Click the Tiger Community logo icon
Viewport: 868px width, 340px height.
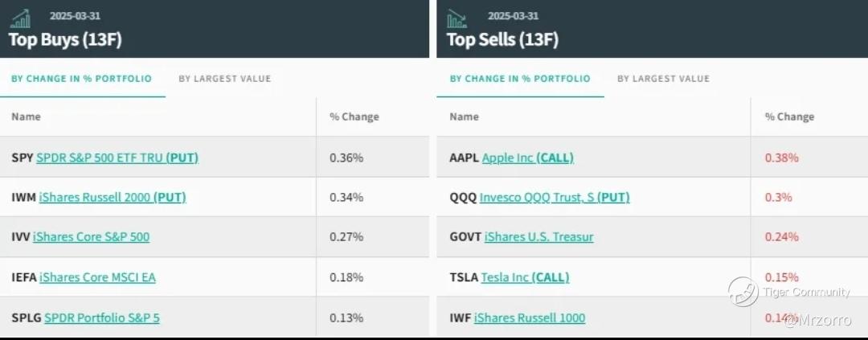point(743,292)
